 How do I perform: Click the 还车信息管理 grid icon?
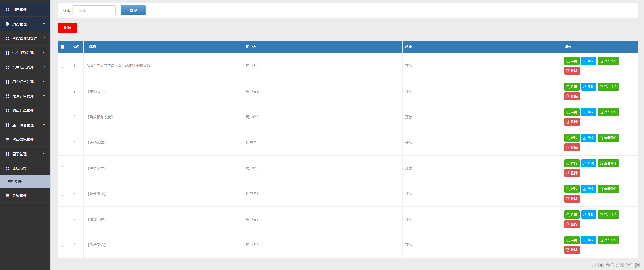pos(7,125)
